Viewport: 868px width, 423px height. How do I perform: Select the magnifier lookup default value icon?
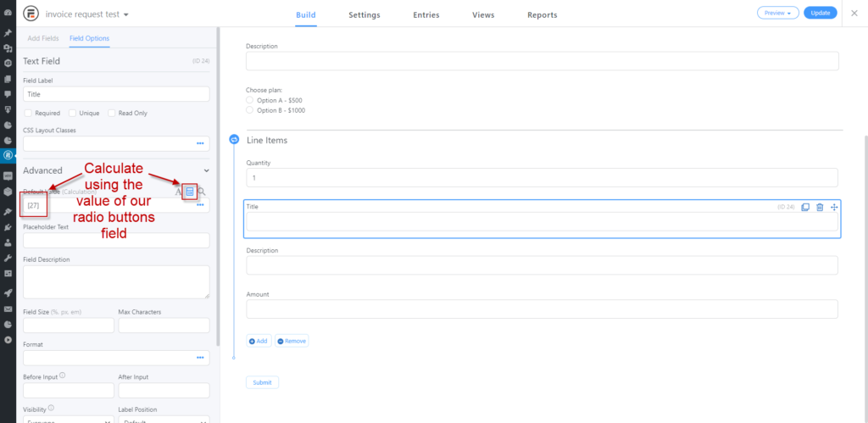(202, 192)
